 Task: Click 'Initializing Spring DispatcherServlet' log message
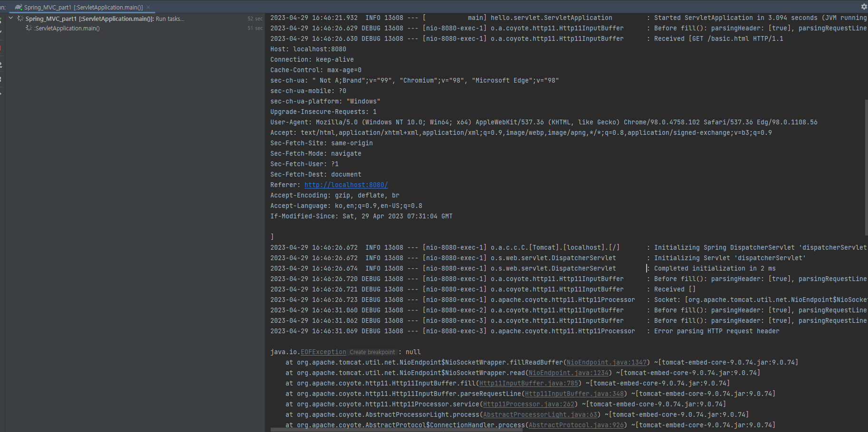tap(760, 247)
